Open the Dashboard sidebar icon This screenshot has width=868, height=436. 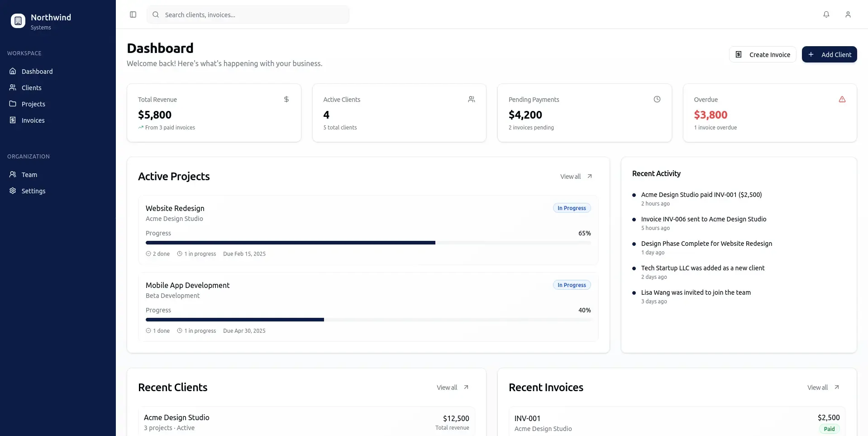pos(12,71)
